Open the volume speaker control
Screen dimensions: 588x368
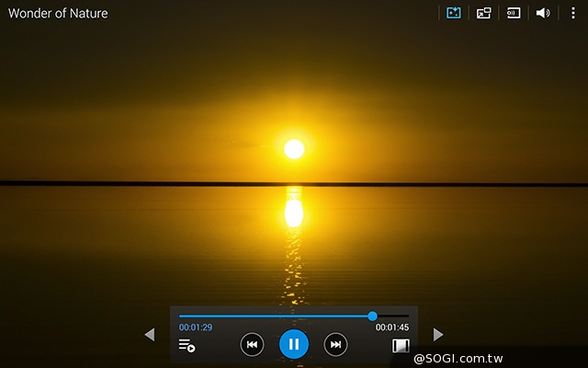pos(543,13)
